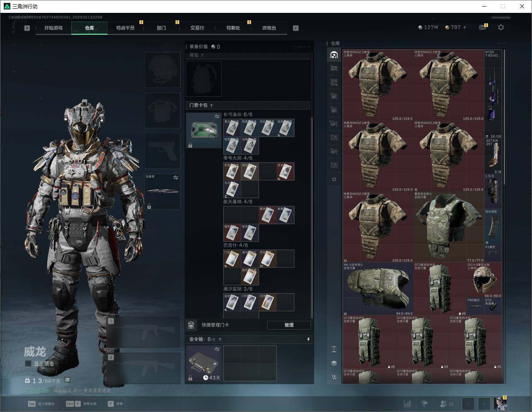Open the mail inbox icon
The width and height of the screenshot is (532, 412).
482,27
